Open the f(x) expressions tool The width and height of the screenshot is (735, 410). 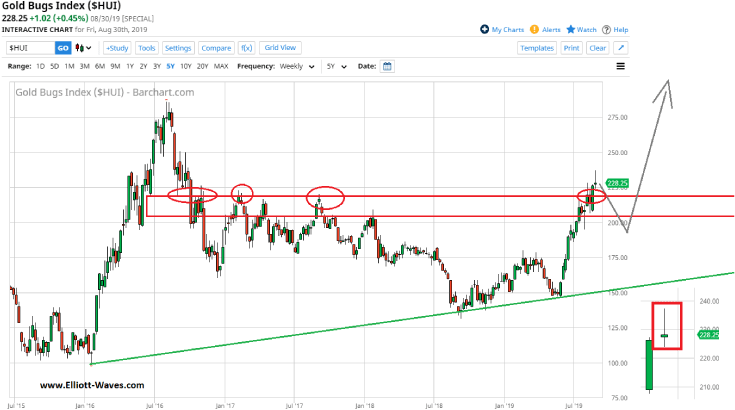(x=245, y=47)
